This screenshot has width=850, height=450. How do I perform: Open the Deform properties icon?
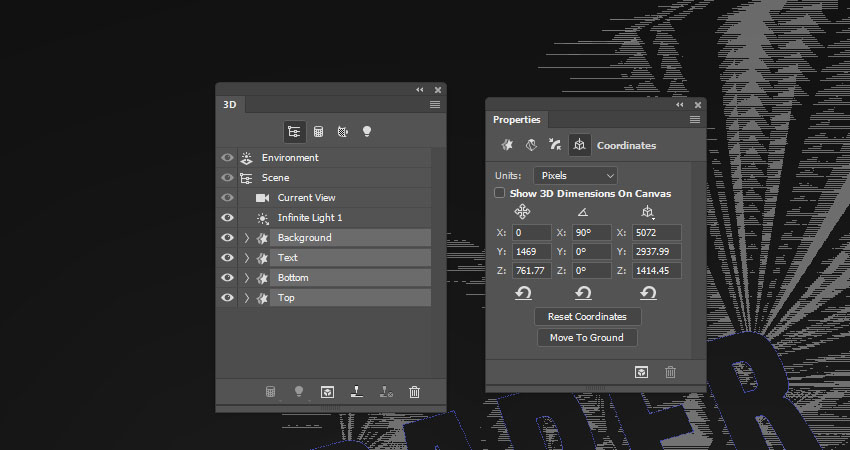(531, 145)
